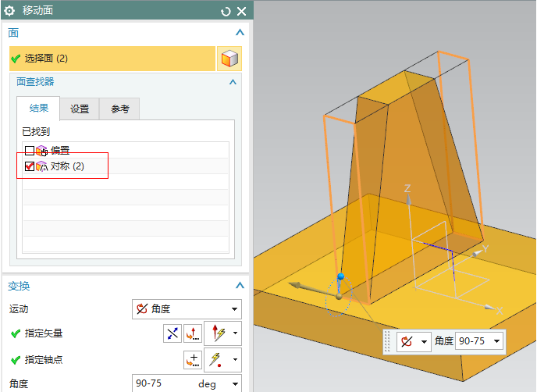Open the 运动 type dropdown
Viewport: 537px width, 392px height.
tap(187, 309)
